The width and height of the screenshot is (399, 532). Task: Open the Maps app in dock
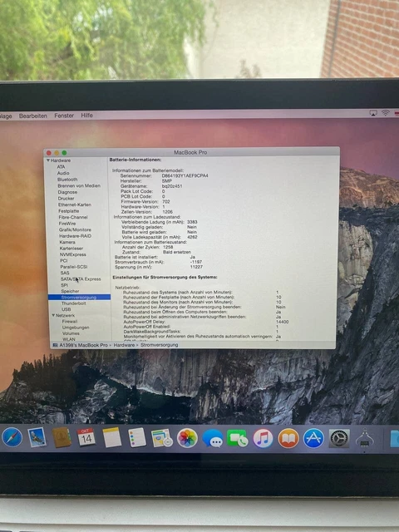point(162,438)
